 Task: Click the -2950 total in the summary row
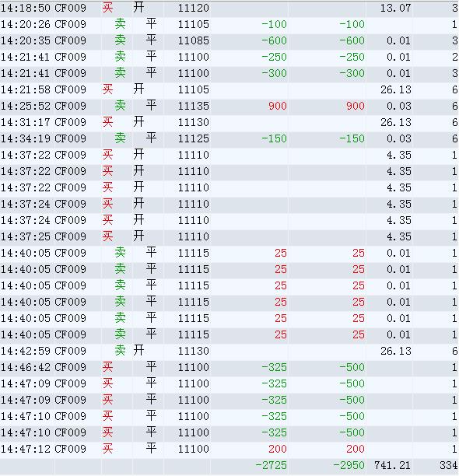coord(349,465)
